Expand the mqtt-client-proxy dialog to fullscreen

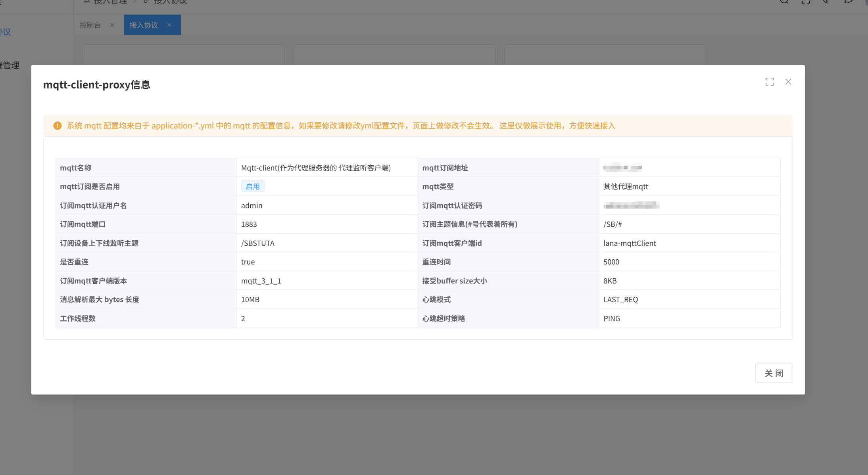pyautogui.click(x=770, y=82)
